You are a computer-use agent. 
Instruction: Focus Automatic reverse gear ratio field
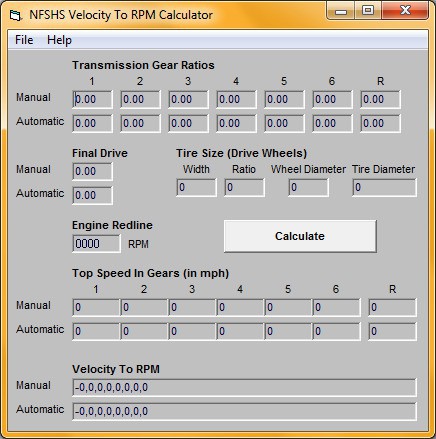(x=380, y=123)
